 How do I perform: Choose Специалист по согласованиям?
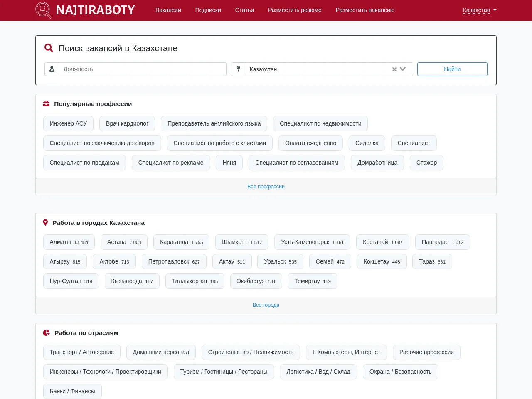[x=297, y=163]
